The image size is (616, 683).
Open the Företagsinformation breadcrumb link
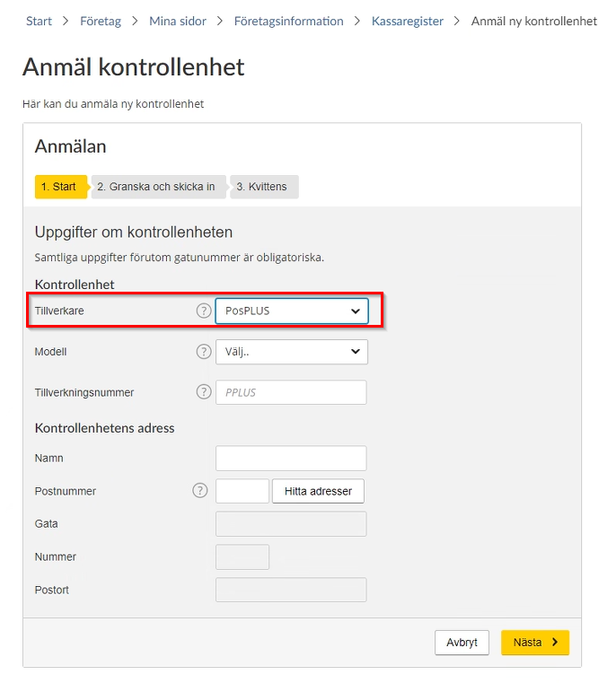point(288,21)
